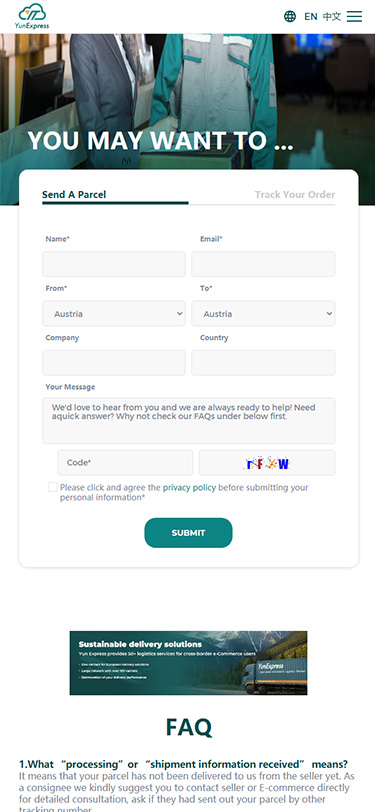The width and height of the screenshot is (375, 812).
Task: Refresh the captcha code image
Action: point(267,462)
